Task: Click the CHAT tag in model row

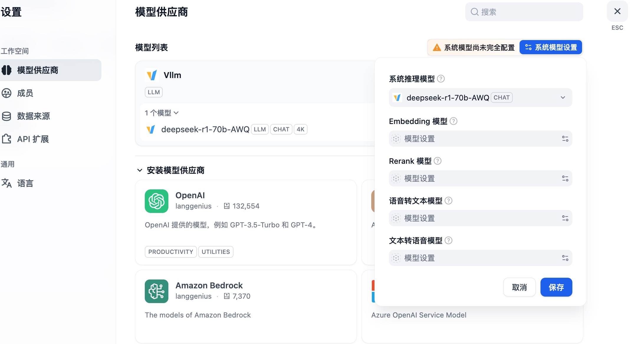Action: 281,129
